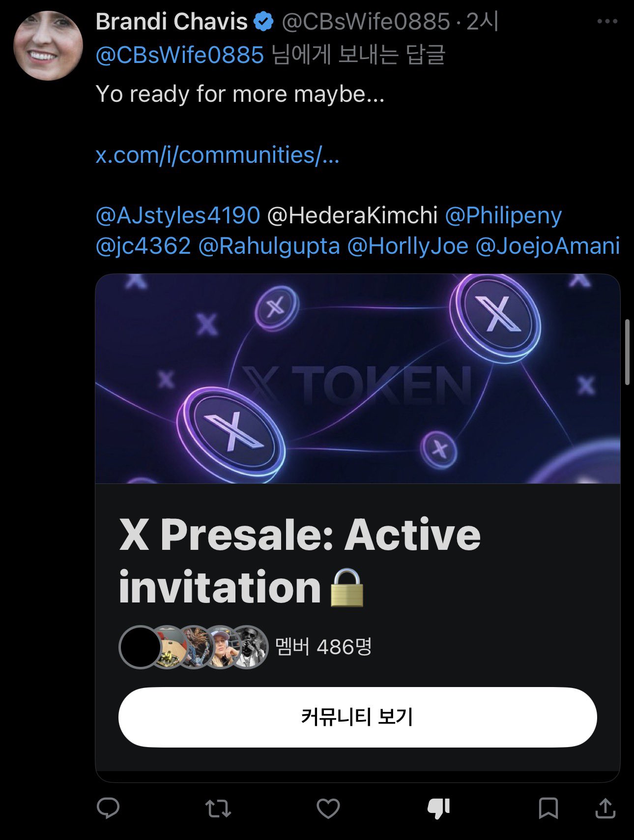The height and width of the screenshot is (840, 634).
Task: Repost this tweet via retweet icon
Action: [218, 809]
